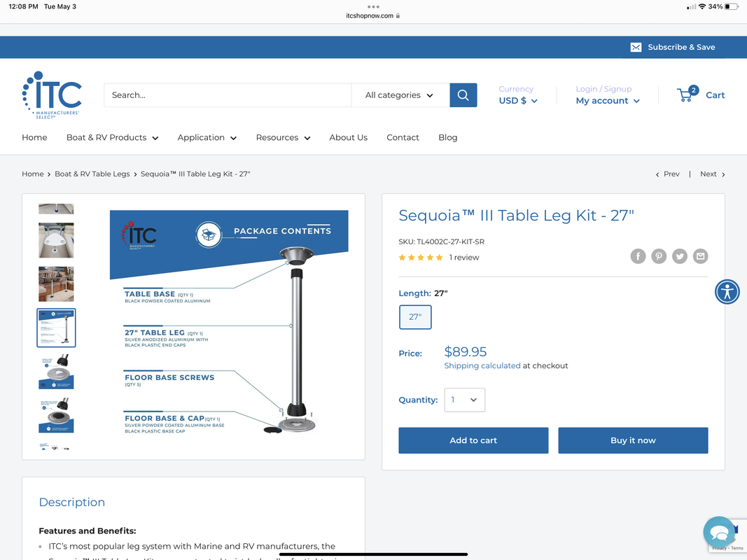
Task: Open the USD $ currency dropdown
Action: pyautogui.click(x=518, y=101)
